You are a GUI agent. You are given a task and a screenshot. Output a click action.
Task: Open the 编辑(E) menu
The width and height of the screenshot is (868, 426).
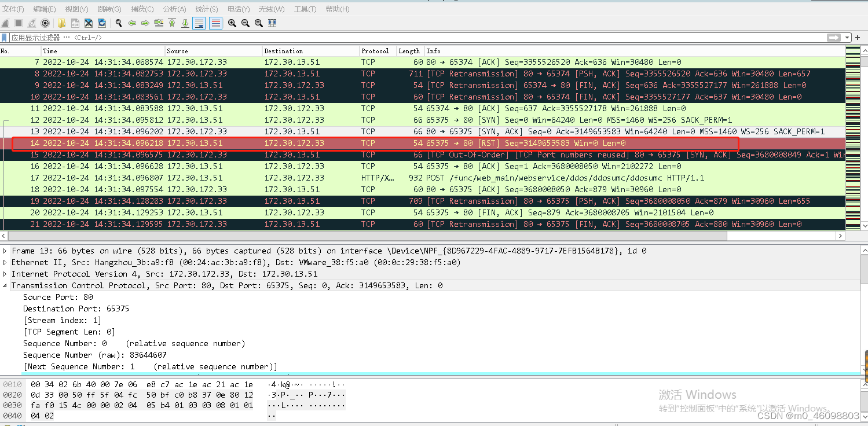click(45, 9)
